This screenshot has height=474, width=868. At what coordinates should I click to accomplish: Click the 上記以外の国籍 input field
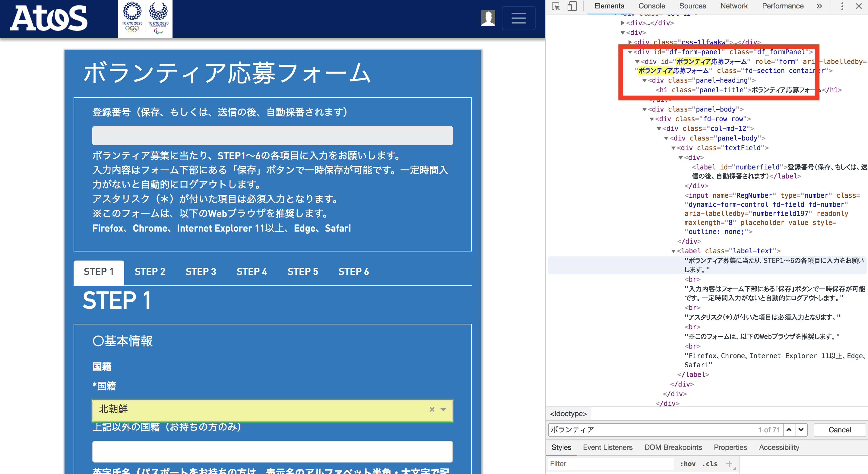click(x=272, y=451)
